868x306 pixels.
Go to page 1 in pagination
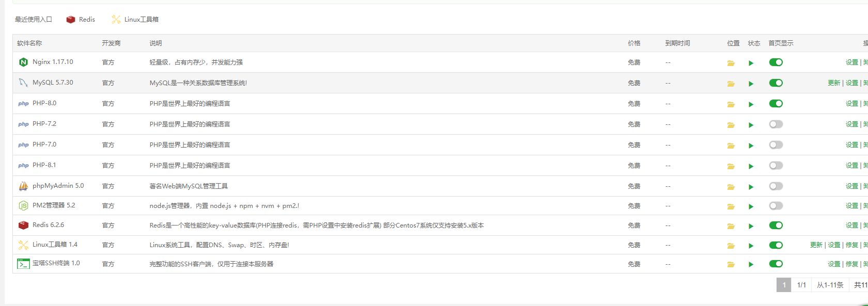click(784, 285)
